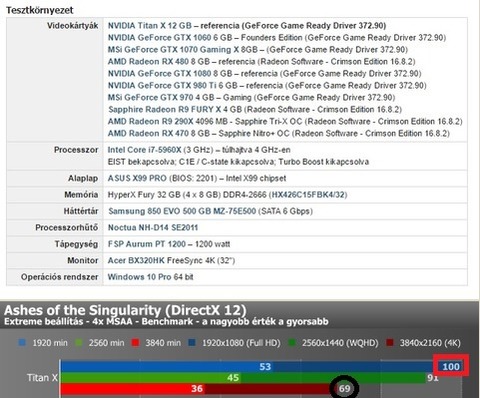This screenshot has width=480, height=398.
Task: Open the HX426C15FBK4/32 memory link
Action: 308,195
